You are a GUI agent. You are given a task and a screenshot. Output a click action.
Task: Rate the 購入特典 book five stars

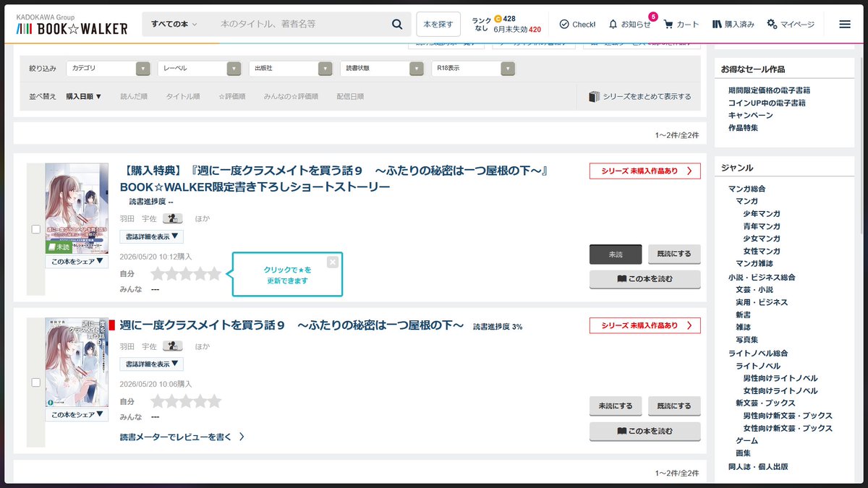click(214, 274)
